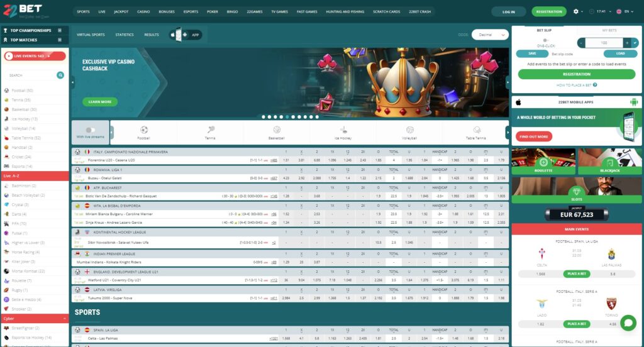This screenshot has height=347, width=644.
Task: Collapse the Top Championships section
Action: click(x=60, y=30)
